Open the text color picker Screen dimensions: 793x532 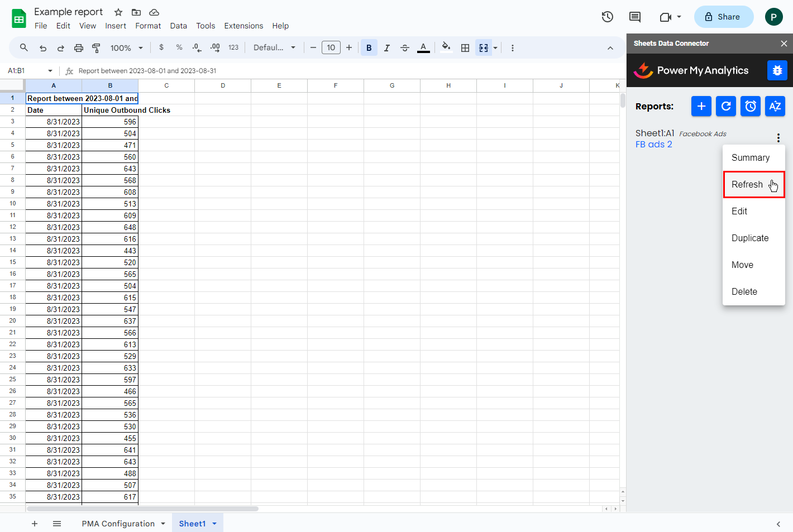click(423, 48)
